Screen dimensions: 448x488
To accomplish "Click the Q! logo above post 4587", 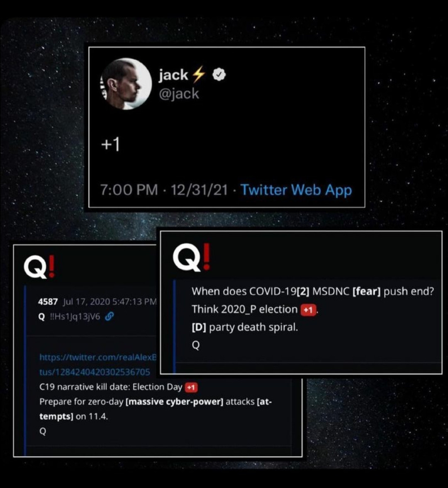I will pyautogui.click(x=40, y=267).
